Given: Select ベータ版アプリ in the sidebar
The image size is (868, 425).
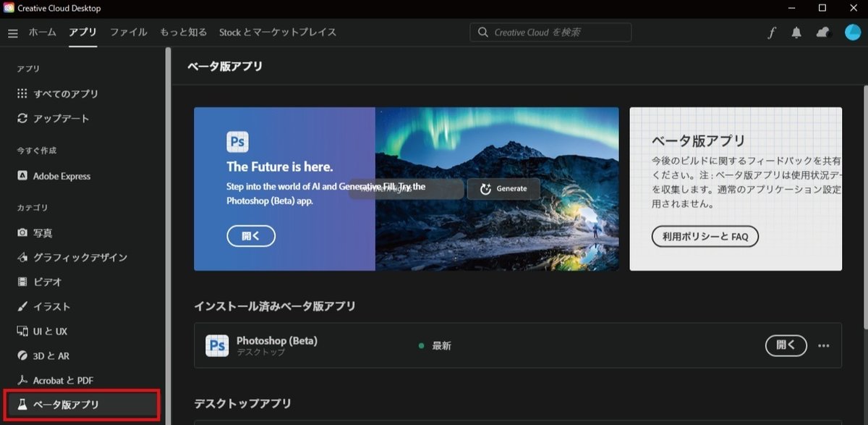Looking at the screenshot, I should [x=82, y=405].
